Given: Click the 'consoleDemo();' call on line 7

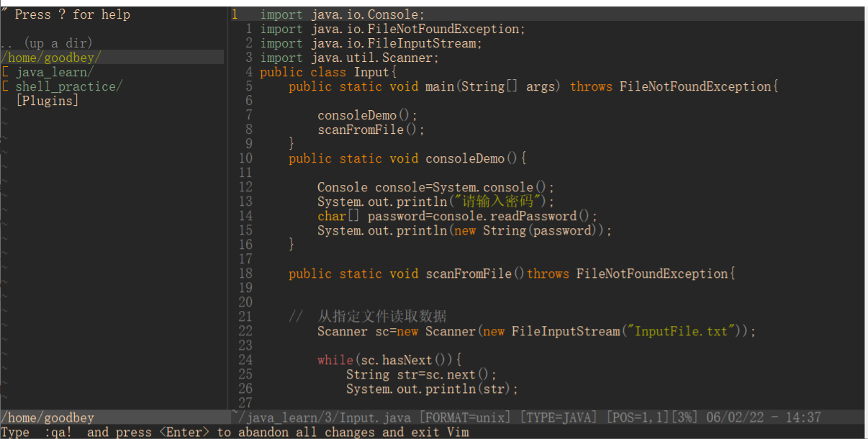Looking at the screenshot, I should click(368, 115).
